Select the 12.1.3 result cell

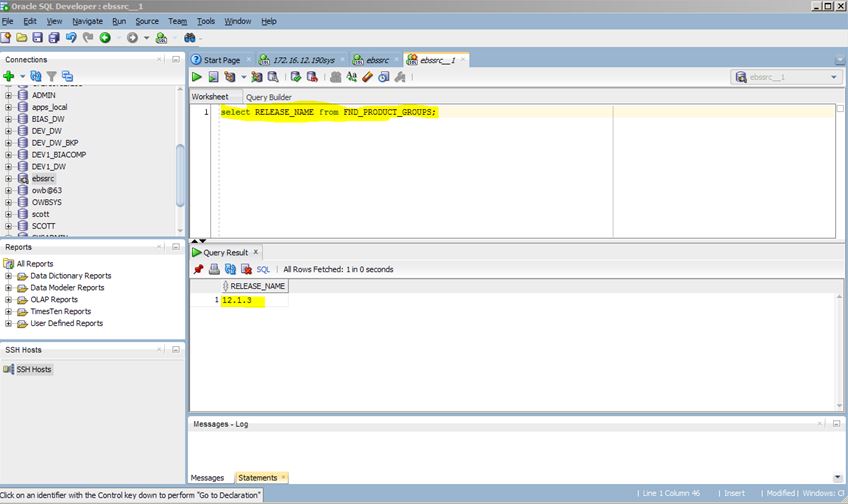[x=254, y=300]
